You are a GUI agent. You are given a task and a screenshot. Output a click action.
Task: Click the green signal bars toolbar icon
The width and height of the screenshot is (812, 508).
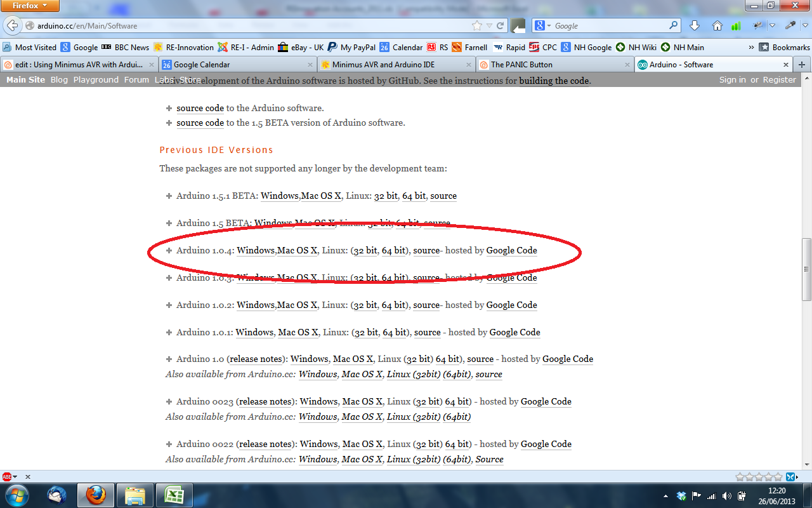736,26
